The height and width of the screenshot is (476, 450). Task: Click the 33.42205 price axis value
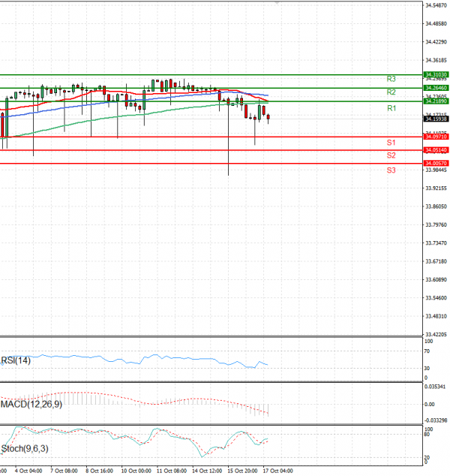point(436,334)
